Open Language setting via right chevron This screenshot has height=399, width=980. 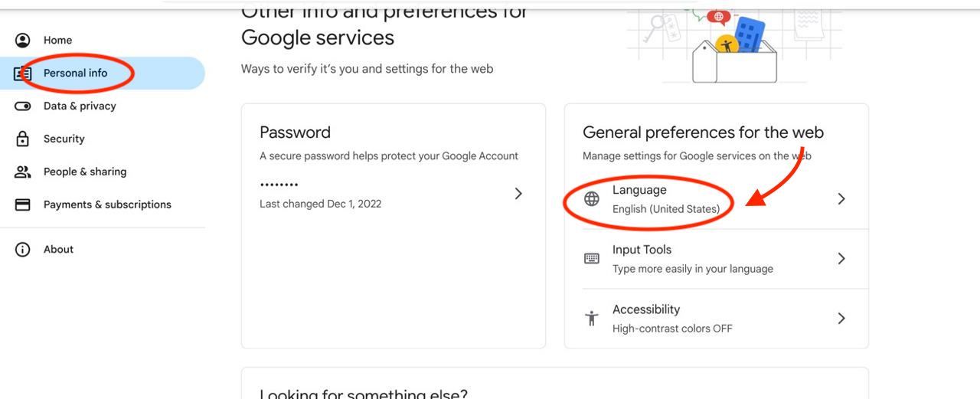tap(841, 199)
